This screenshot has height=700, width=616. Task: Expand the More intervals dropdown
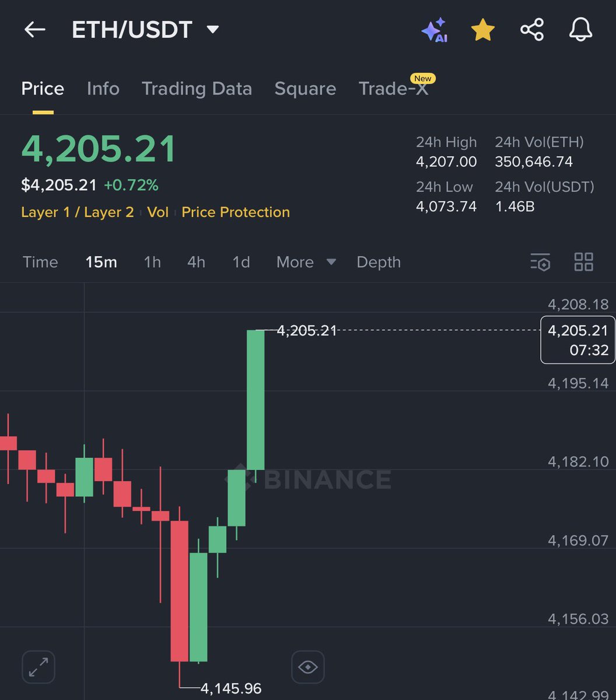coord(306,262)
